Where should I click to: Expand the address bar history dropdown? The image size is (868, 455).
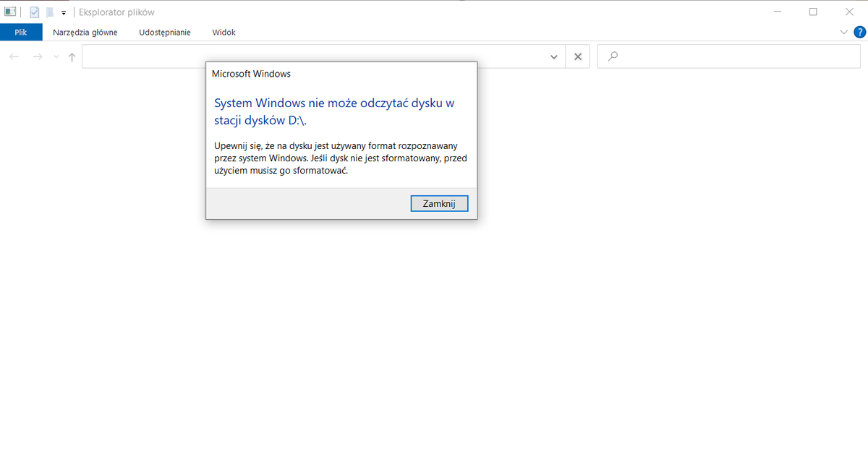tap(554, 57)
